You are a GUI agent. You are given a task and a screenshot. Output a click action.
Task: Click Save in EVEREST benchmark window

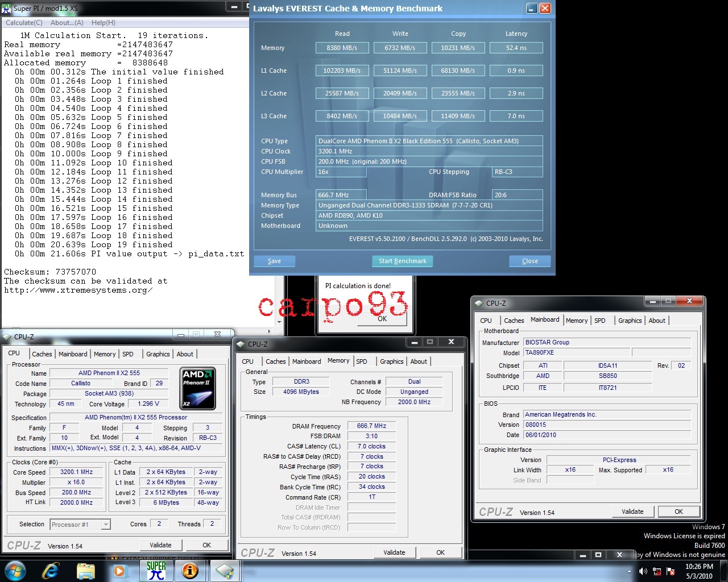click(274, 261)
